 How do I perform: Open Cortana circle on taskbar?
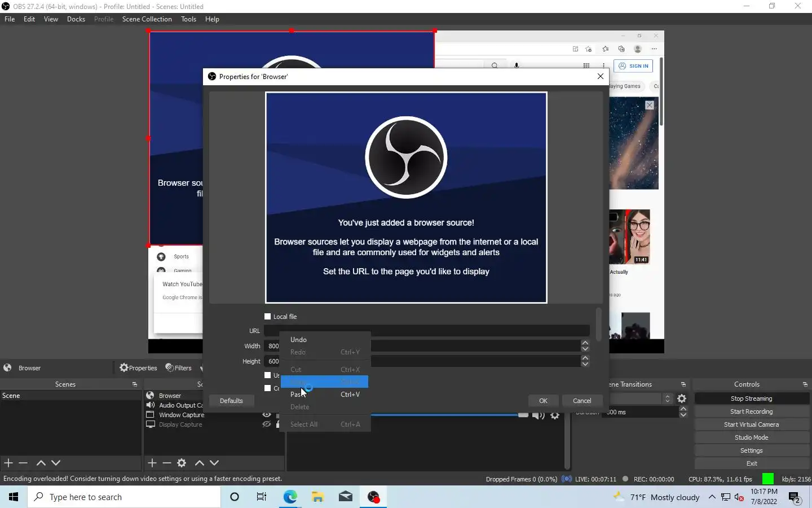235,497
